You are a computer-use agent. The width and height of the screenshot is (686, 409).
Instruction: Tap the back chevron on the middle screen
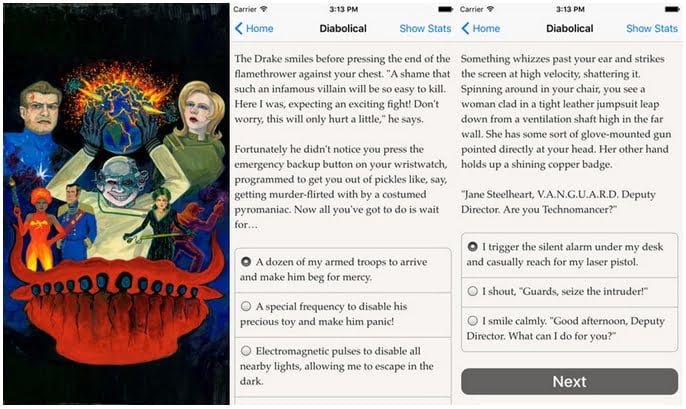click(x=238, y=28)
